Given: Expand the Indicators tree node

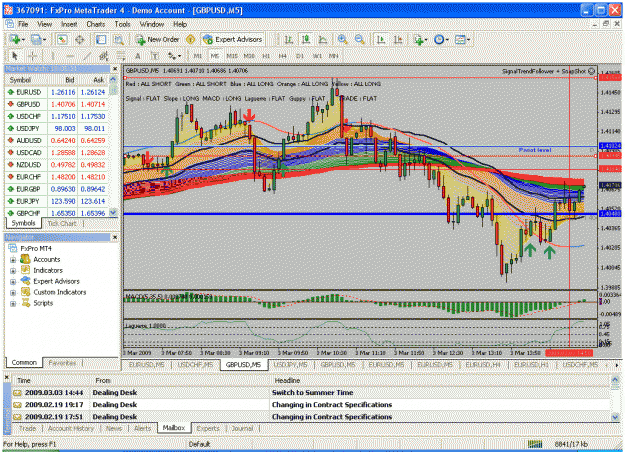Looking at the screenshot, I should pyautogui.click(x=13, y=271).
